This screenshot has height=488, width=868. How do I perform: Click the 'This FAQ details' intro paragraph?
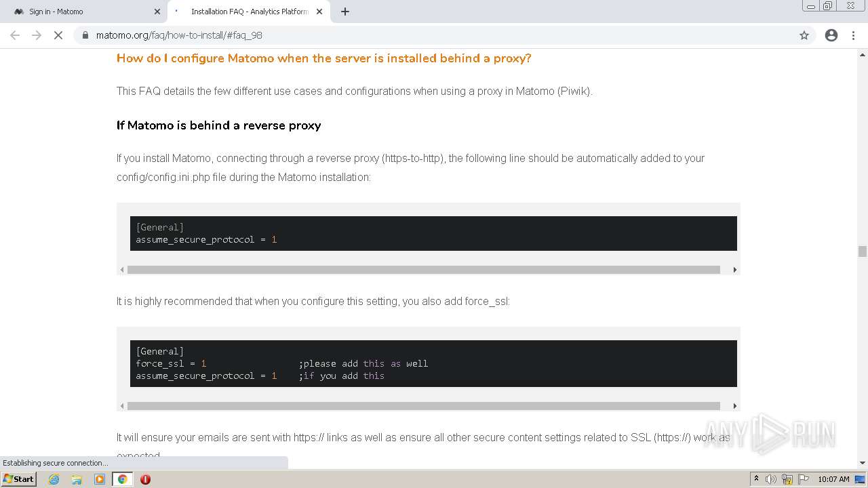click(x=355, y=91)
